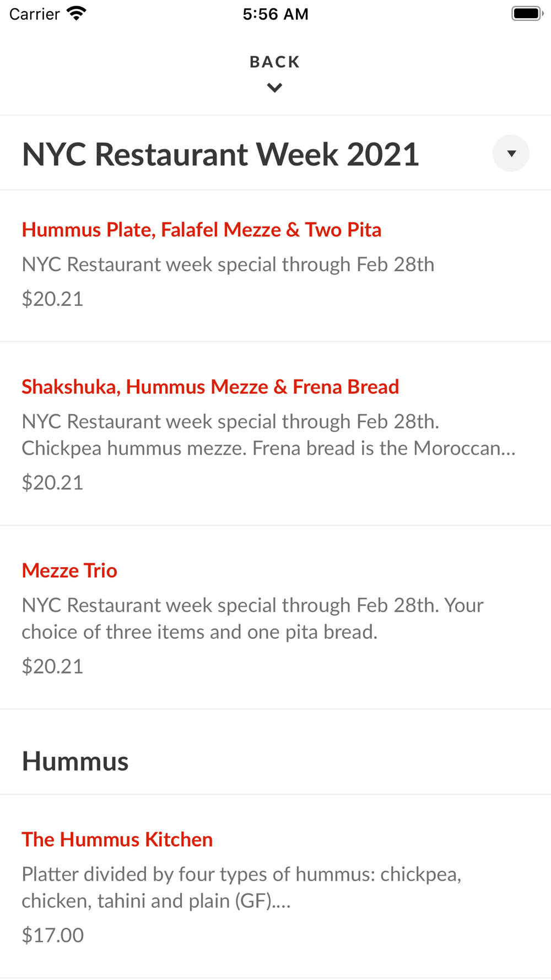The image size is (551, 980).
Task: Tap Hummus Kitchen platter description text
Action: coord(242,887)
